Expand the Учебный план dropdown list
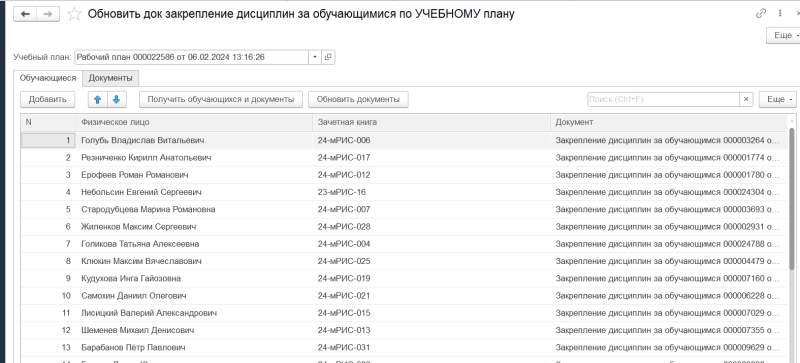 315,57
